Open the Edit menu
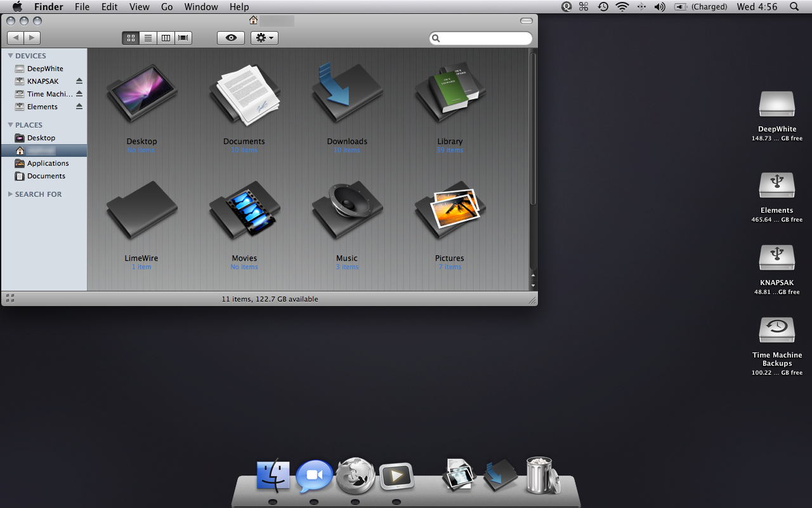This screenshot has width=812, height=508. click(109, 7)
